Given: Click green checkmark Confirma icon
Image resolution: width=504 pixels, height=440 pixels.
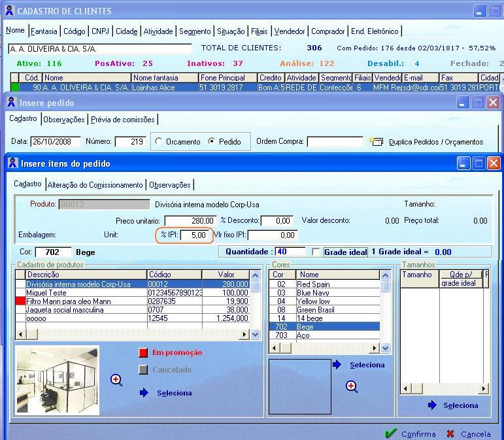Looking at the screenshot, I should coord(390,433).
